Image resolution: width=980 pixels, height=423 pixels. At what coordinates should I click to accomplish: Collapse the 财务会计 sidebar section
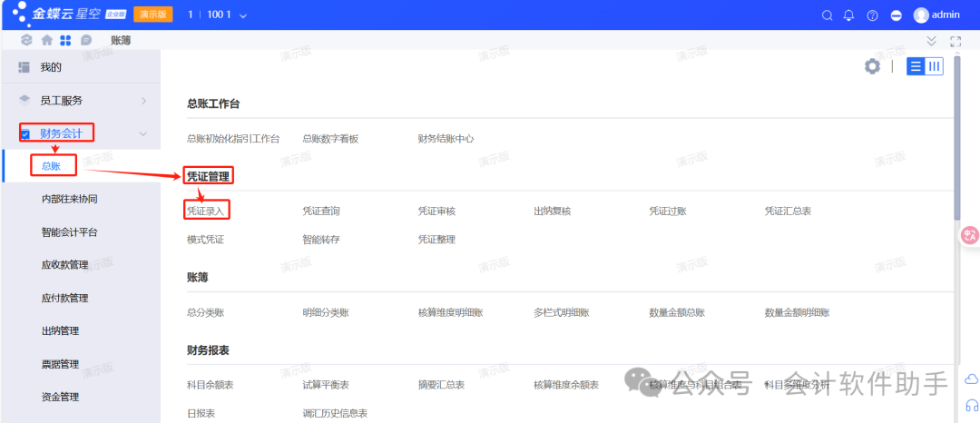(143, 133)
